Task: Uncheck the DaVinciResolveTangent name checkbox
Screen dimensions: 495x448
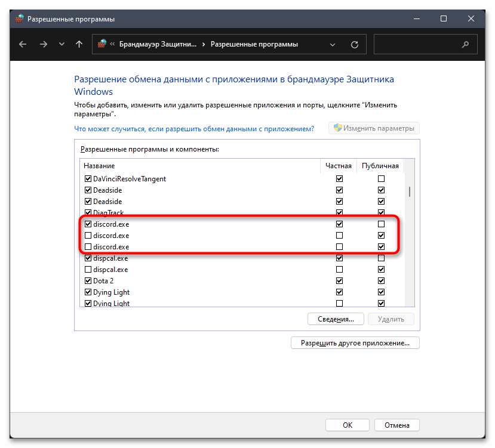Action: pyautogui.click(x=88, y=179)
